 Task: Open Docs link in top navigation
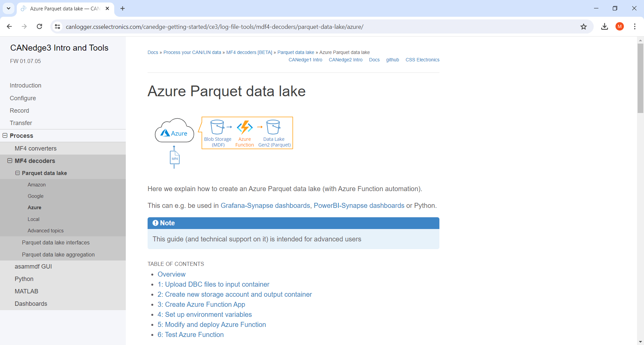pyautogui.click(x=374, y=60)
